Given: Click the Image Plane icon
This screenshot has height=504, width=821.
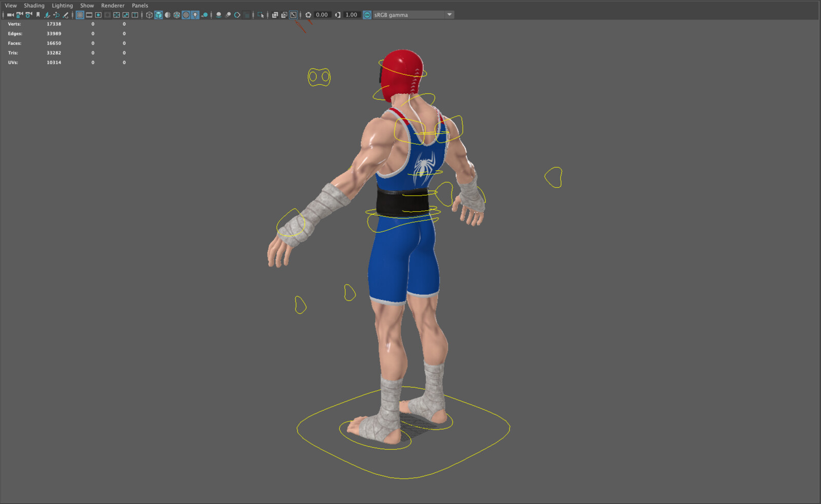Looking at the screenshot, I should [47, 15].
